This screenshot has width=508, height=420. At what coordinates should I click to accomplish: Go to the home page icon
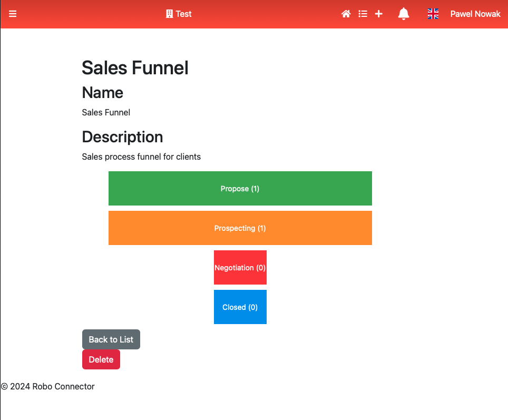(346, 14)
